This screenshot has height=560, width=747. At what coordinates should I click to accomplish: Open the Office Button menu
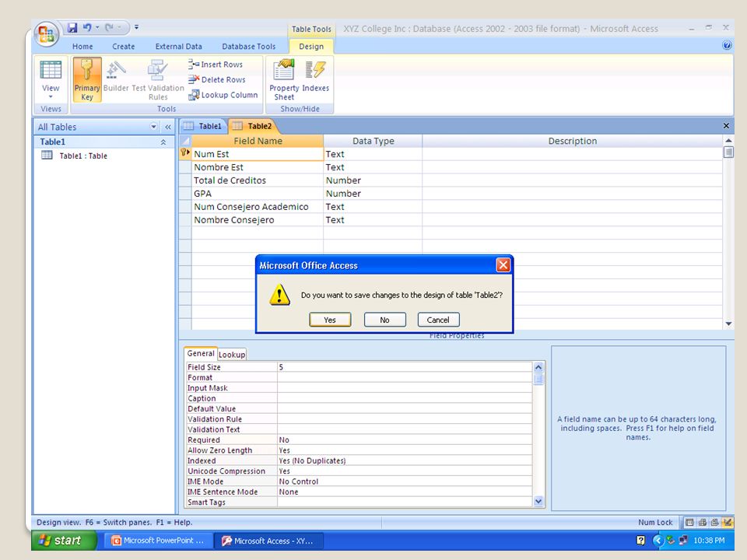[x=46, y=34]
